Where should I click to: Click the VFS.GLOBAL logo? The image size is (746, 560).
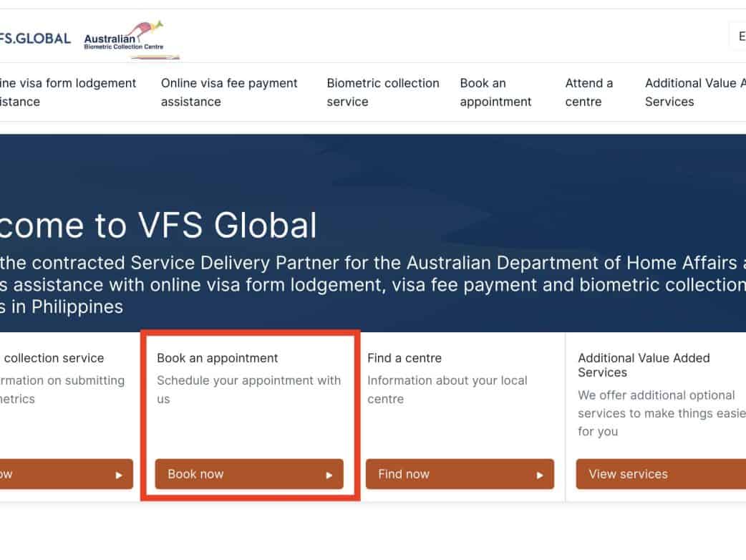pos(34,39)
